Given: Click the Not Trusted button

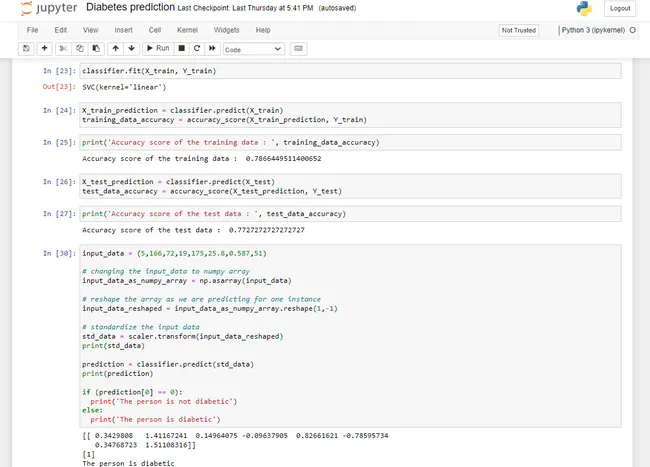Looking at the screenshot, I should (x=519, y=30).
